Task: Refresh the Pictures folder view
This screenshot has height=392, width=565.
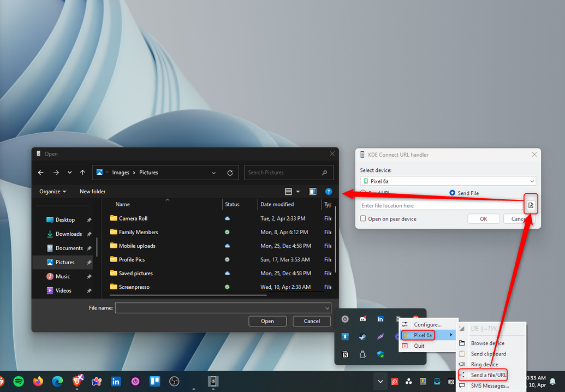Action: pyautogui.click(x=230, y=173)
